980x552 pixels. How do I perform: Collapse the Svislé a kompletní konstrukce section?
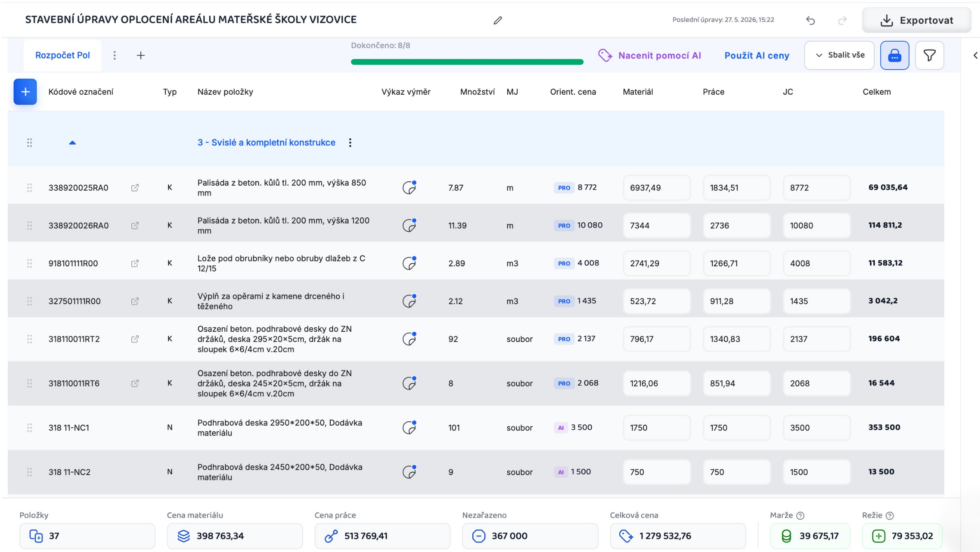(72, 142)
